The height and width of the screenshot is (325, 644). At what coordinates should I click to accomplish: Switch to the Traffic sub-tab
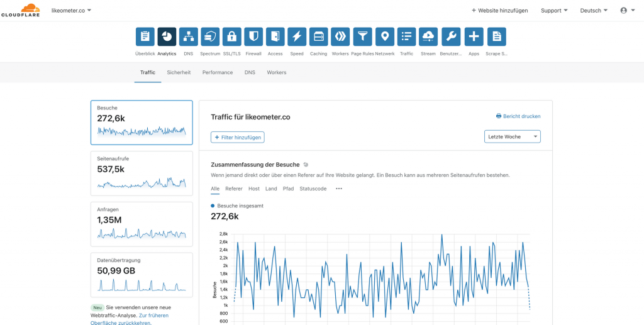[x=147, y=72]
